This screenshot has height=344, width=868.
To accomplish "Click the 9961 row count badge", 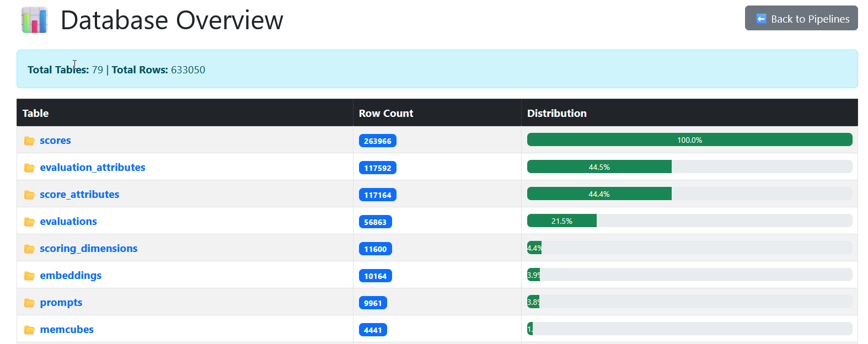I will (x=373, y=303).
